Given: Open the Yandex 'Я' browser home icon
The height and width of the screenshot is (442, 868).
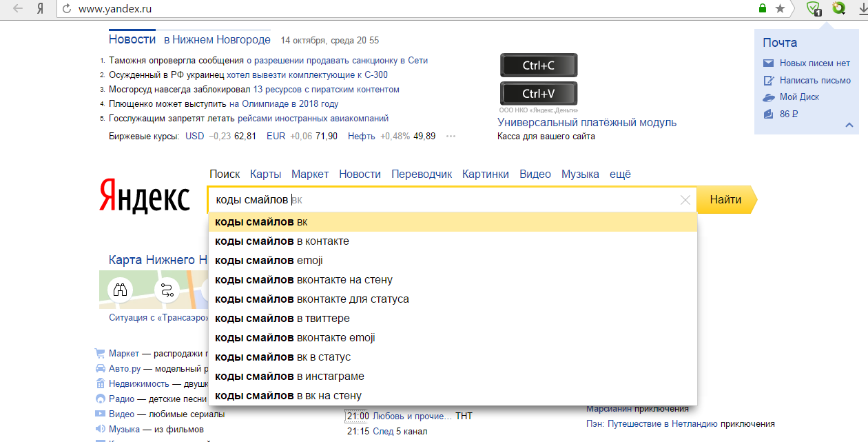Looking at the screenshot, I should [41, 9].
